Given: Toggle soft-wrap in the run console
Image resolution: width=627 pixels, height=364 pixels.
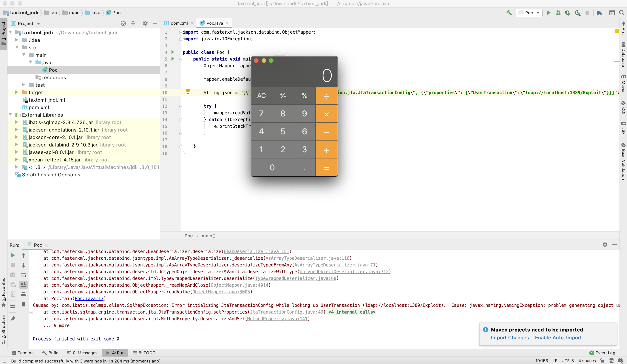Looking at the screenshot, I should [23, 275].
